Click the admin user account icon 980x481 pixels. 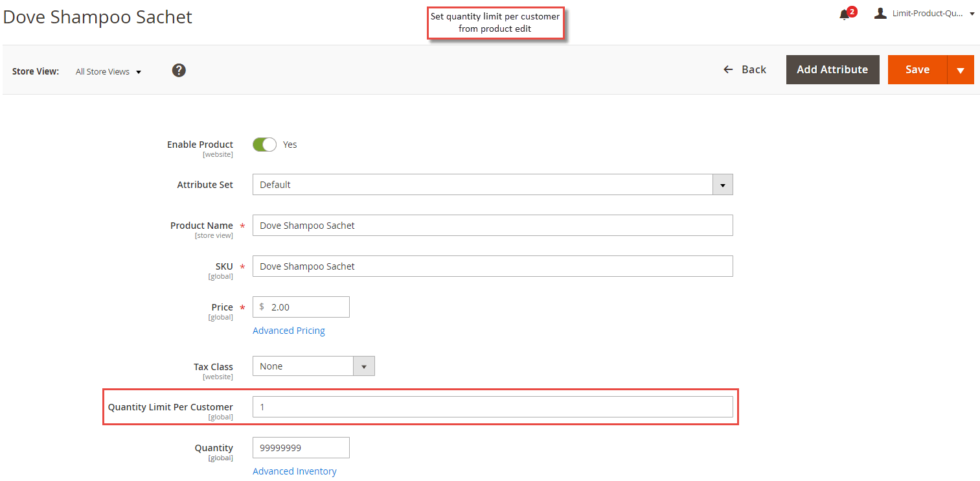[x=880, y=12]
